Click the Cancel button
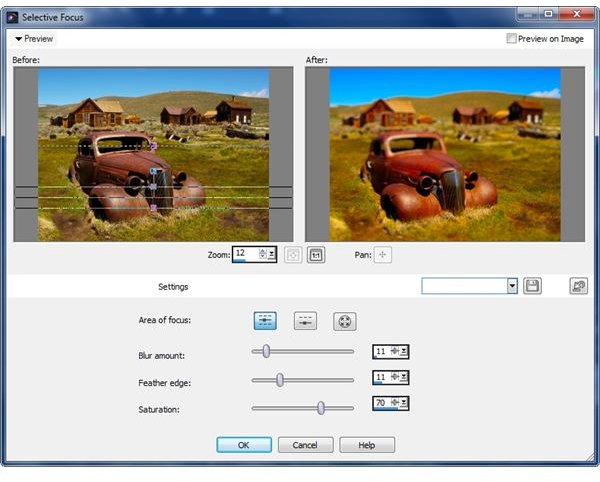Screen dimensions: 600x482 click(x=305, y=445)
